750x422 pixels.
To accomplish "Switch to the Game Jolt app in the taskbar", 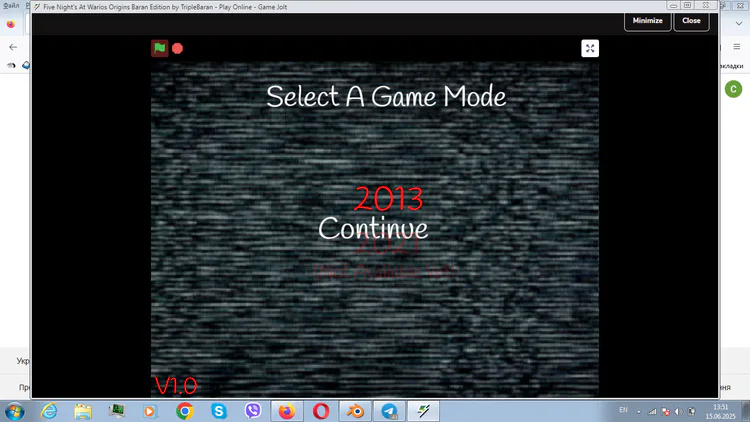I will (x=423, y=411).
